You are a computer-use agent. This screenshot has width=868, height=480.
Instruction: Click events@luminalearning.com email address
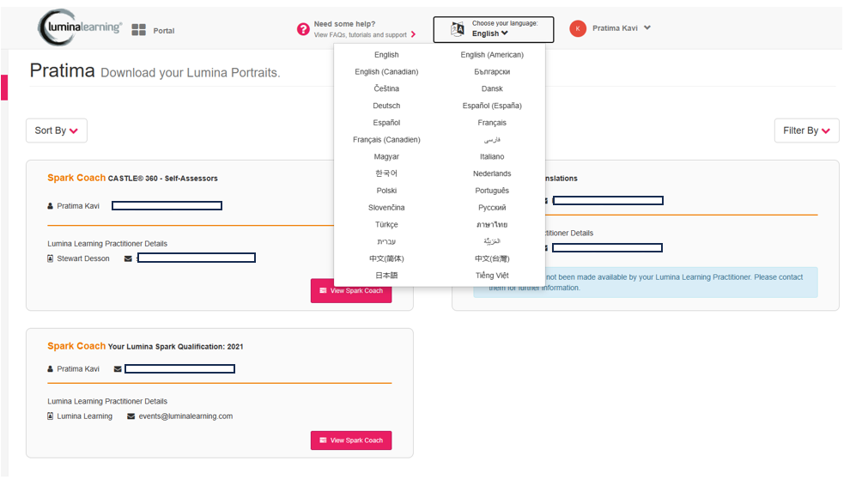coord(185,416)
